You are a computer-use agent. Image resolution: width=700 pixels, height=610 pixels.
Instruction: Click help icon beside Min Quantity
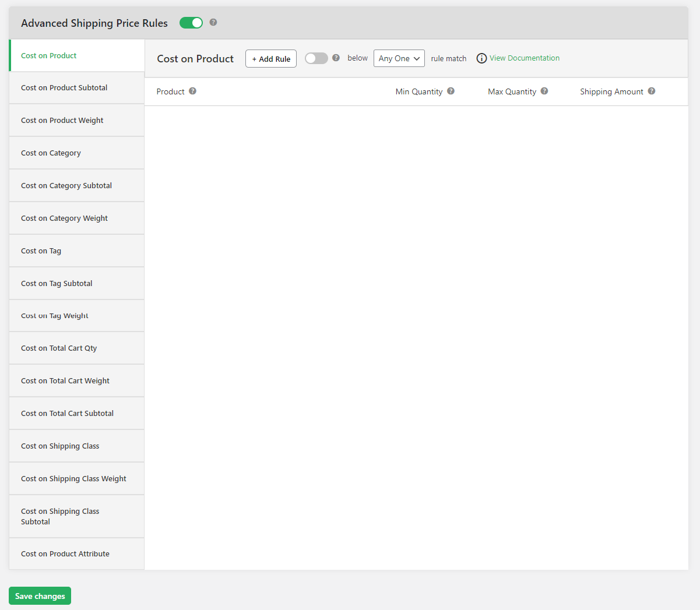point(451,91)
